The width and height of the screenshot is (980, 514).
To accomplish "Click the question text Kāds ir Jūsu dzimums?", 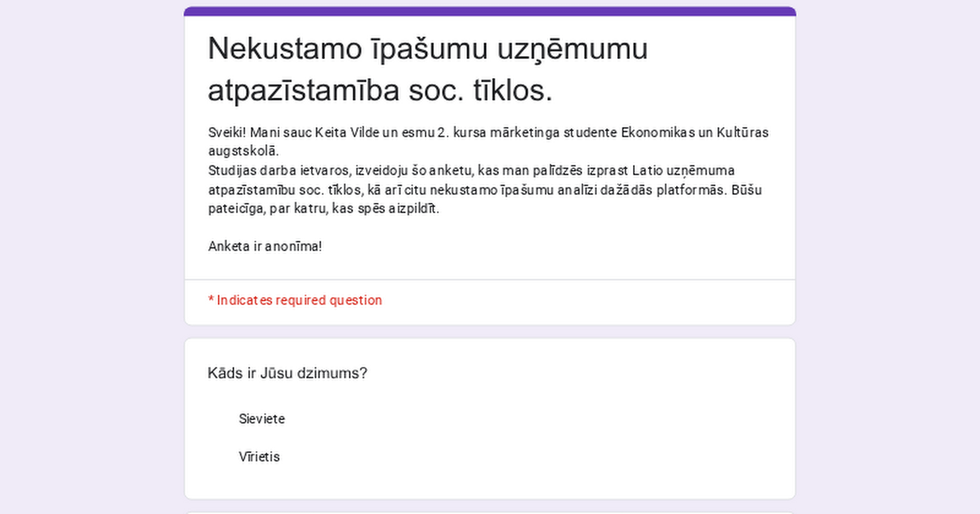I will click(287, 374).
